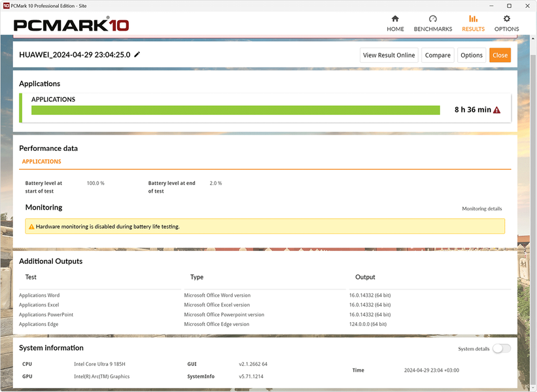
Task: Open the Benchmarks gauge icon
Action: pyautogui.click(x=433, y=18)
